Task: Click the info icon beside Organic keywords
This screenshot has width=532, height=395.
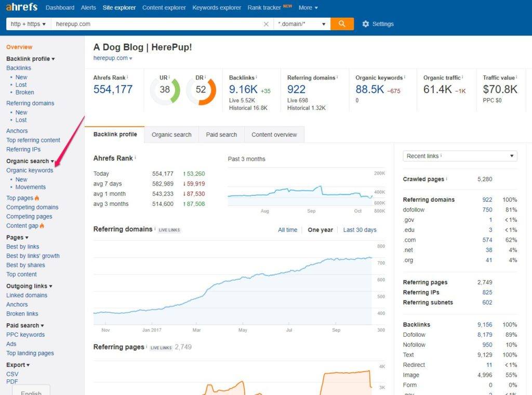Action: point(404,77)
